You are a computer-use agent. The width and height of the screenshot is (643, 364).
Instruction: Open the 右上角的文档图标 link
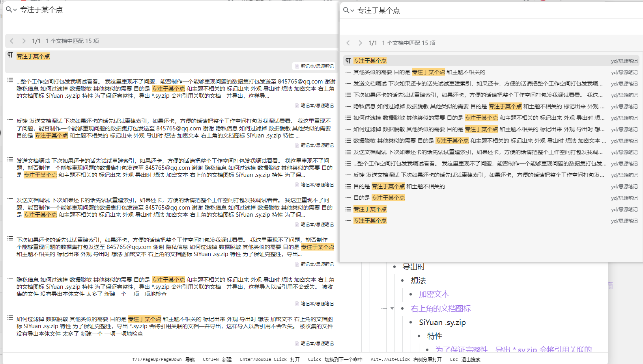pyautogui.click(x=441, y=308)
